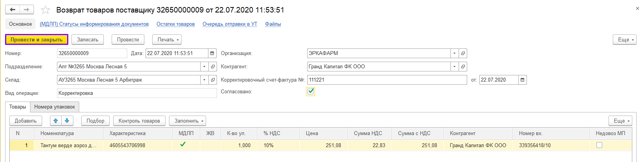Mark document as favorite with star
Viewport: 644px width, 162px height.
tap(45, 10)
